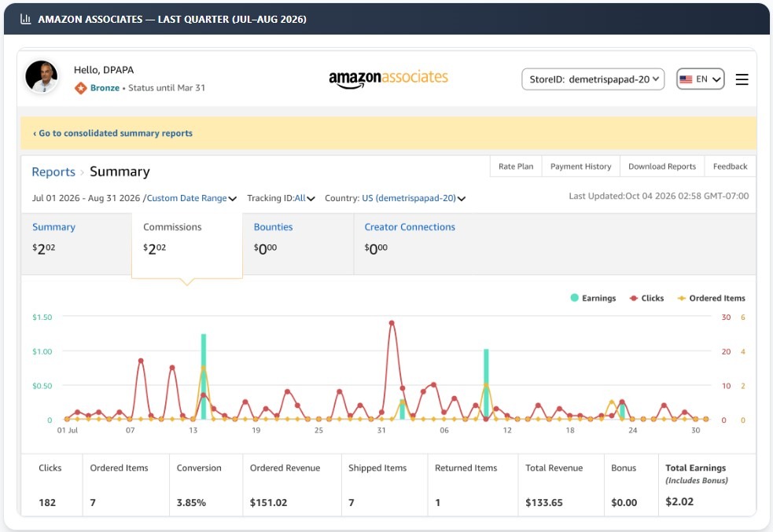Click the tall Jul 14 earnings bar
The image size is (773, 532).
click(203, 377)
